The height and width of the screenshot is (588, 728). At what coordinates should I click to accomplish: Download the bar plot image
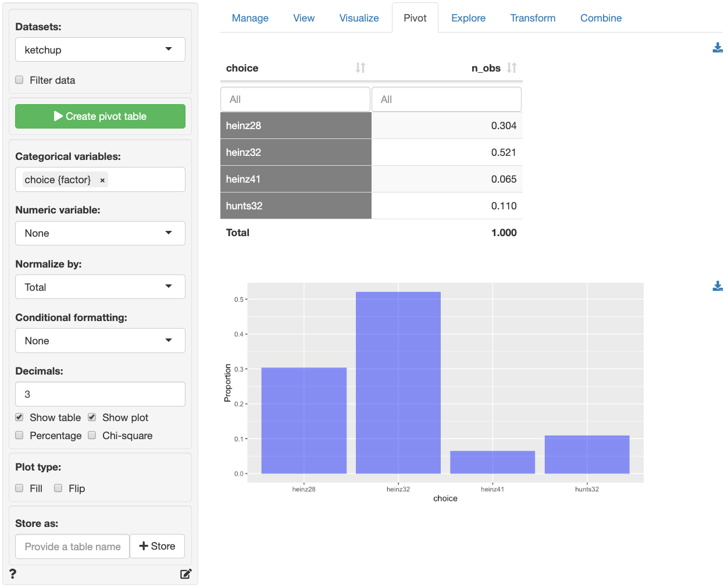718,286
